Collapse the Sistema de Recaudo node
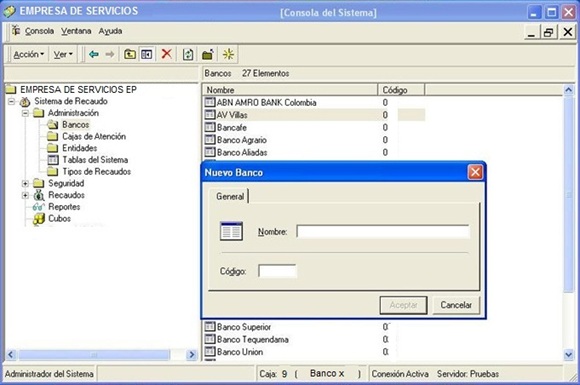This screenshot has width=580, height=385. (x=11, y=101)
